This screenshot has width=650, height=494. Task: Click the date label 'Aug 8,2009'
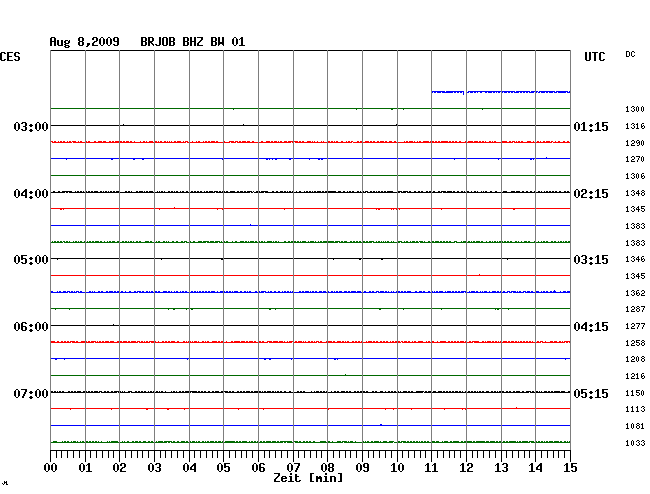(84, 42)
